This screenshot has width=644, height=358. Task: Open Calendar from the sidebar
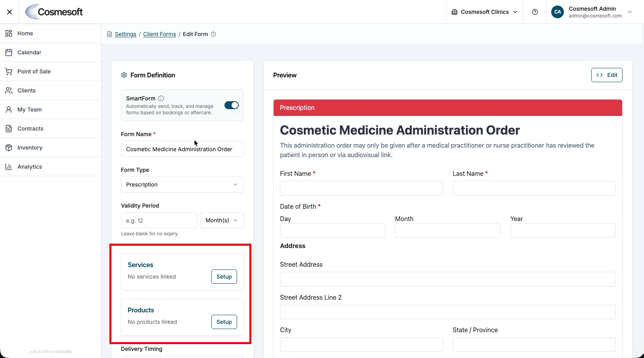pos(51,52)
